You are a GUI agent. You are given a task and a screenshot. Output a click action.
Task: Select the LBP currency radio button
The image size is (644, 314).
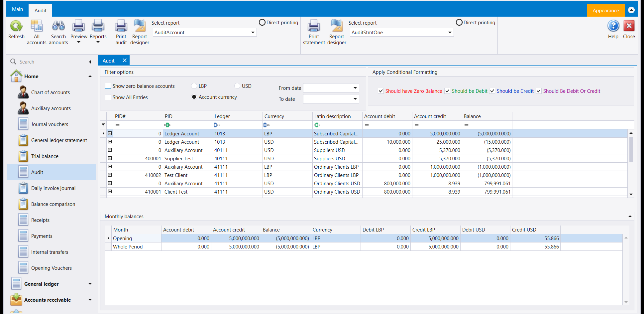pos(194,86)
